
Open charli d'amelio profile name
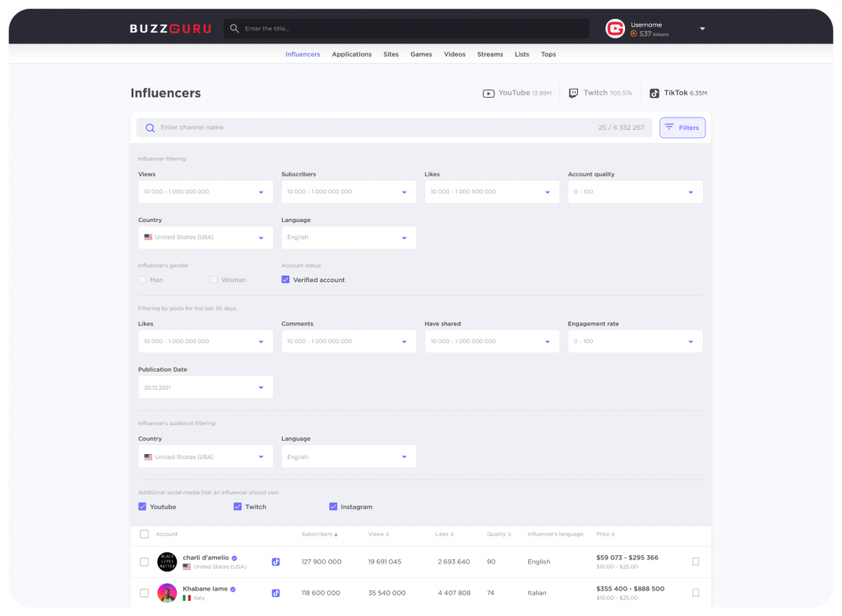pos(206,558)
